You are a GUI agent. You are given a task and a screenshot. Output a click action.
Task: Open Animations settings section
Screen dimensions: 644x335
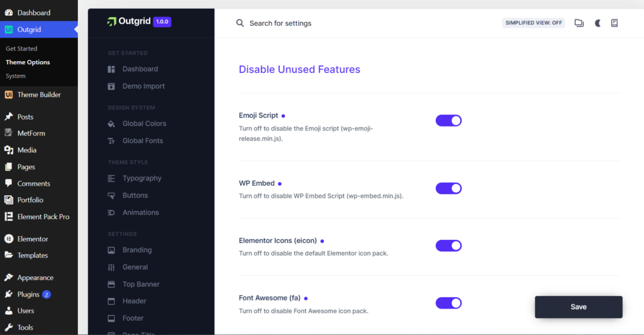click(x=140, y=212)
